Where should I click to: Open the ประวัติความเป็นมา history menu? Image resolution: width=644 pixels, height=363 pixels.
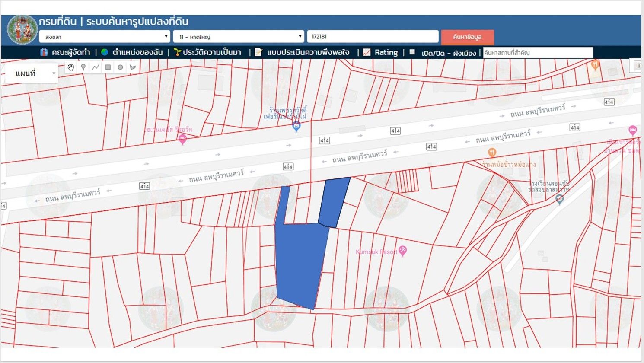pyautogui.click(x=207, y=52)
